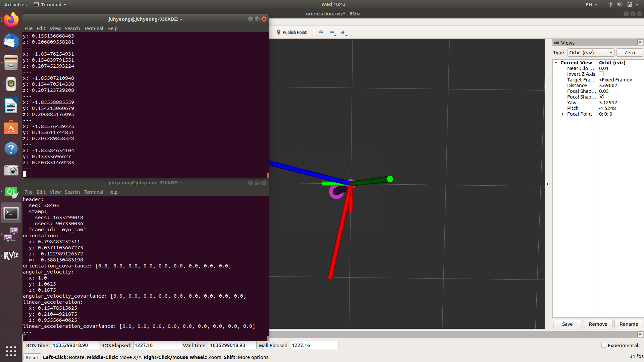Launch Qt Creator from the dock
644x362 pixels.
click(x=11, y=192)
